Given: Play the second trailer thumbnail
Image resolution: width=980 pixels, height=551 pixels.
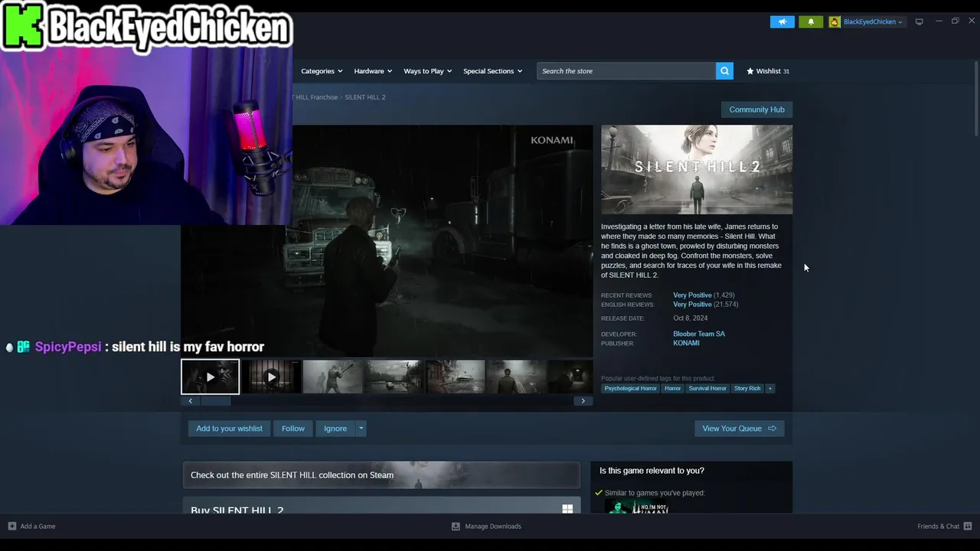Looking at the screenshot, I should (271, 377).
